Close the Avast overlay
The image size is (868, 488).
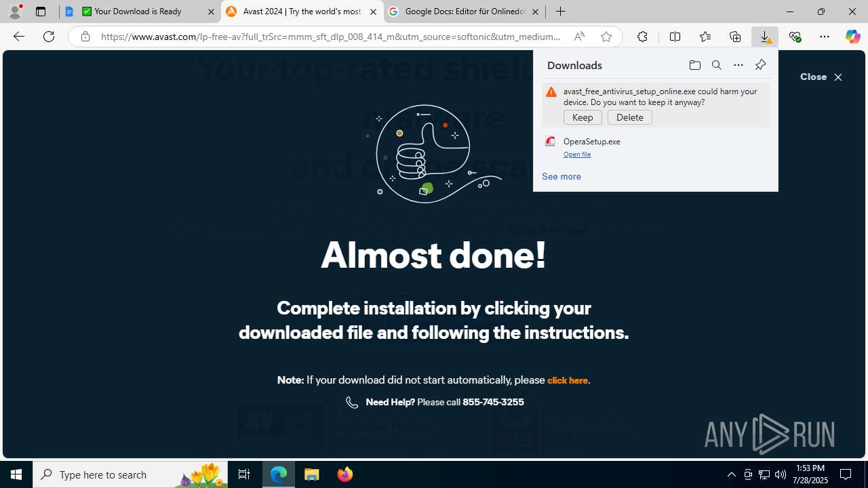coord(821,77)
